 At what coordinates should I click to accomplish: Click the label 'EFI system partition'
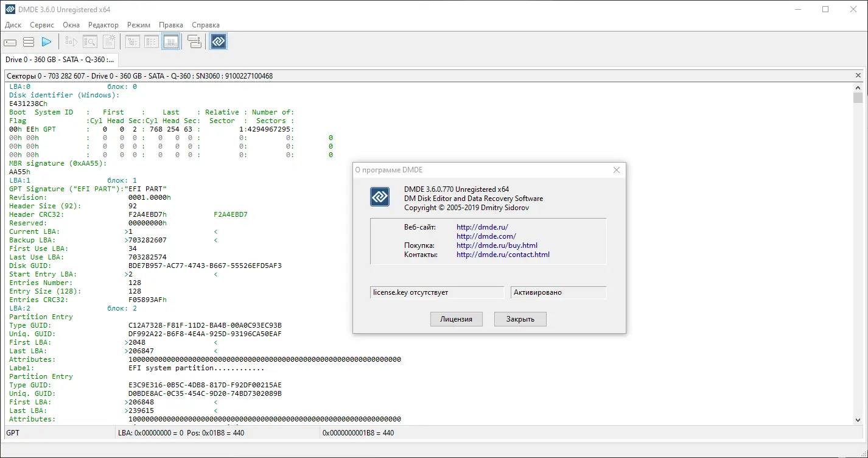pyautogui.click(x=171, y=368)
